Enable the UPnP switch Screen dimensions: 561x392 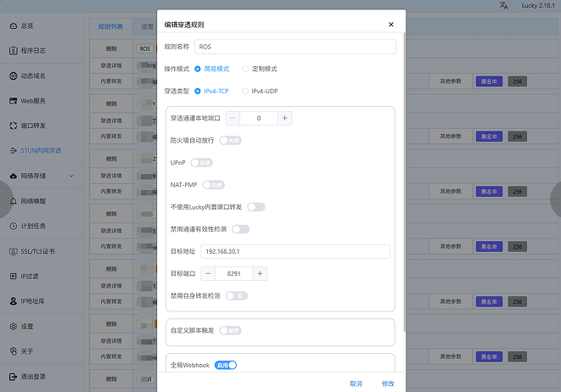(x=201, y=162)
